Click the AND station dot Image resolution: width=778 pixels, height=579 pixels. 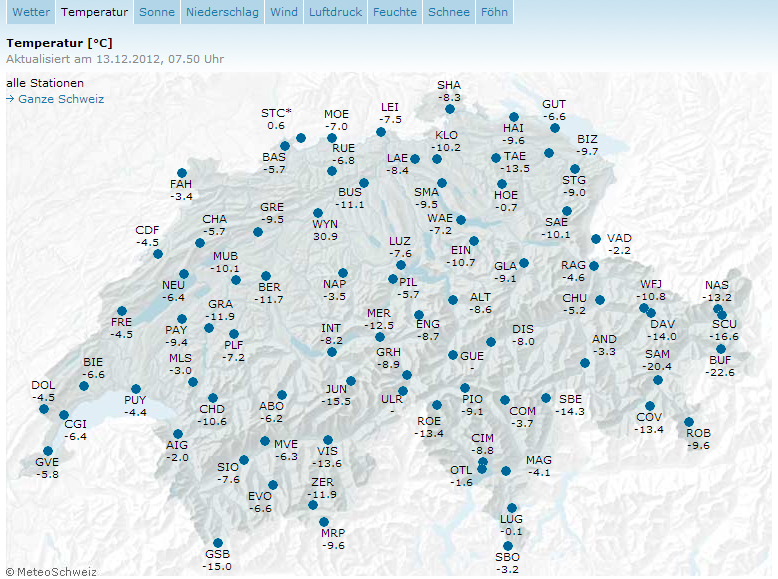pyautogui.click(x=585, y=363)
